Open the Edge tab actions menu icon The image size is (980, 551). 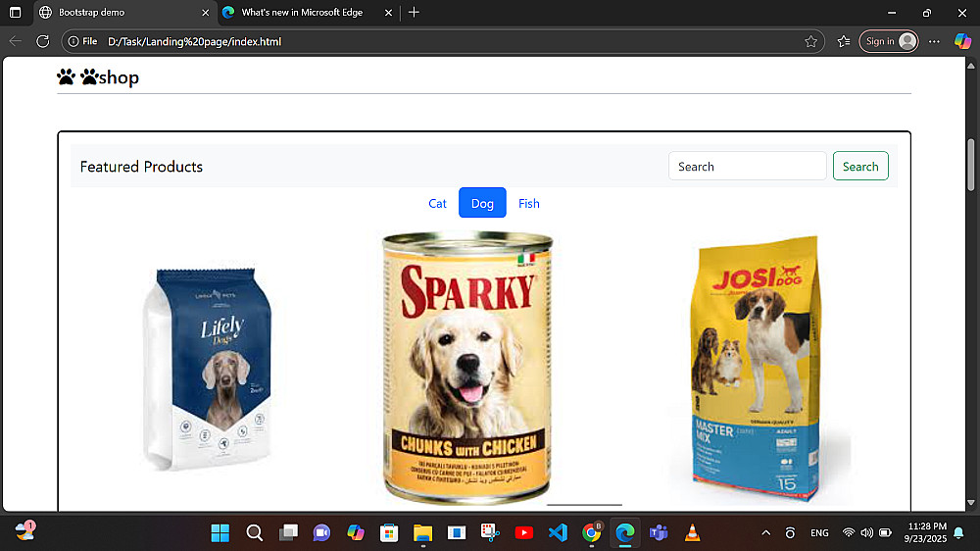(16, 13)
